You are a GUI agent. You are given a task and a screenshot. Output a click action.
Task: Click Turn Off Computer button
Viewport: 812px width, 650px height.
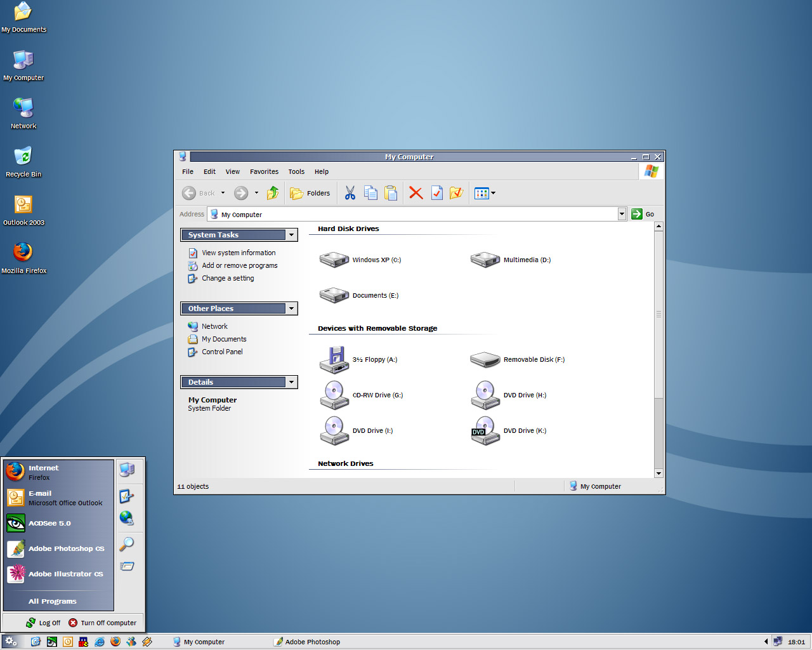click(x=102, y=623)
